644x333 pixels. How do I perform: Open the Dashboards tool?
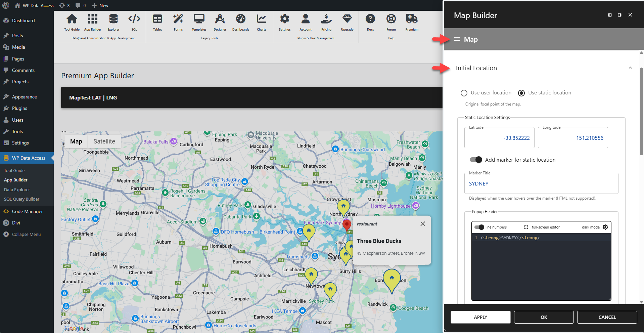click(240, 22)
